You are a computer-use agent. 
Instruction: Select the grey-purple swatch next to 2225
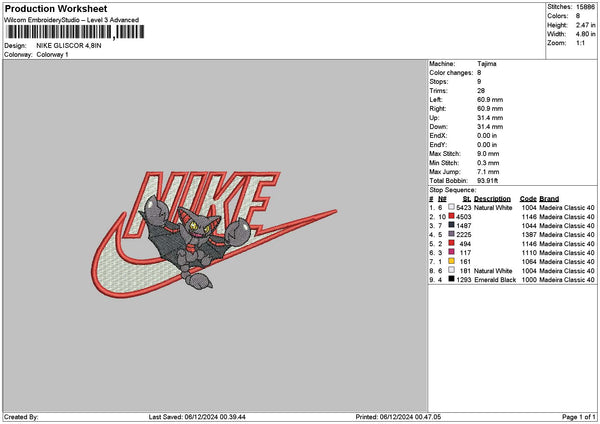coord(452,234)
